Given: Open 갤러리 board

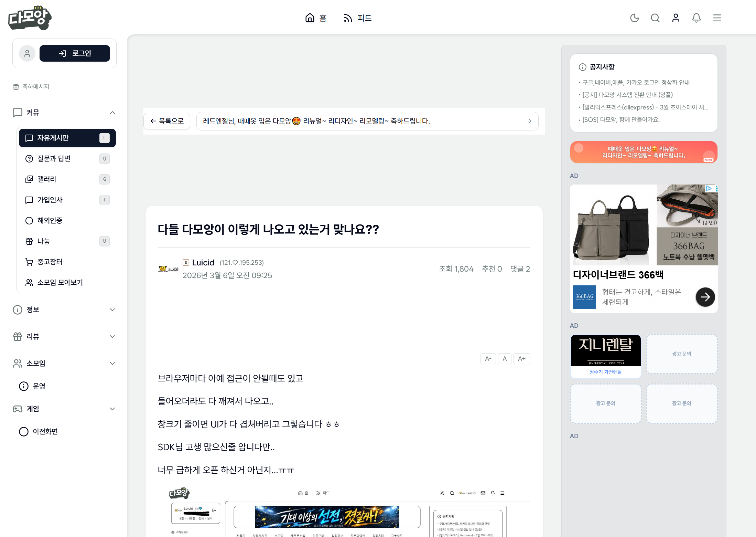Looking at the screenshot, I should click(67, 179).
